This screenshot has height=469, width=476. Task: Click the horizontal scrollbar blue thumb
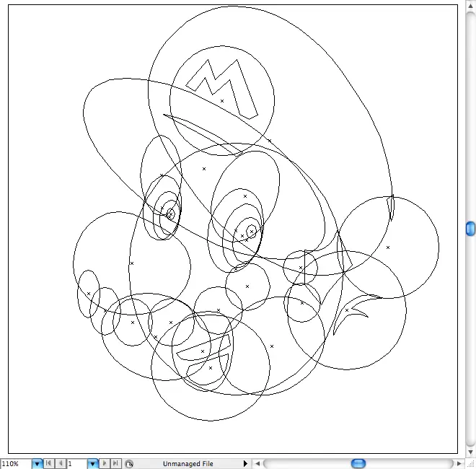[358, 463]
